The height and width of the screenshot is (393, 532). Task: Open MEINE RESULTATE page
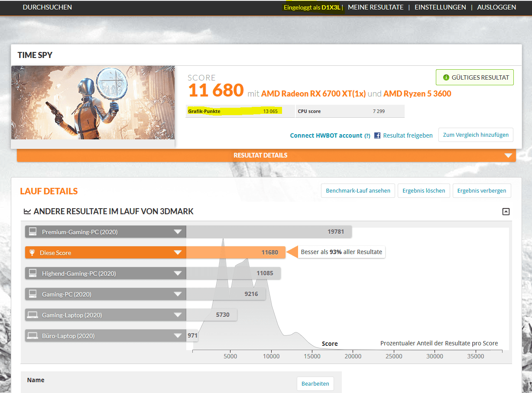[376, 7]
